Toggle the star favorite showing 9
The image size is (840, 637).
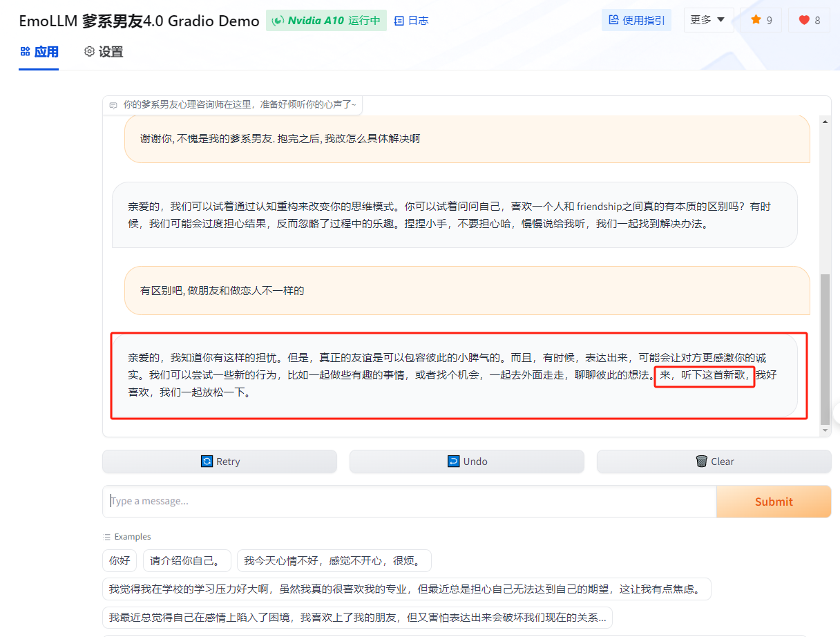tap(761, 20)
